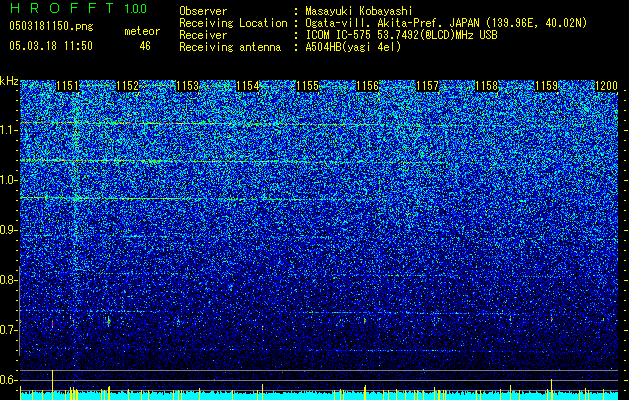Click the 1156 time marker

(x=367, y=86)
